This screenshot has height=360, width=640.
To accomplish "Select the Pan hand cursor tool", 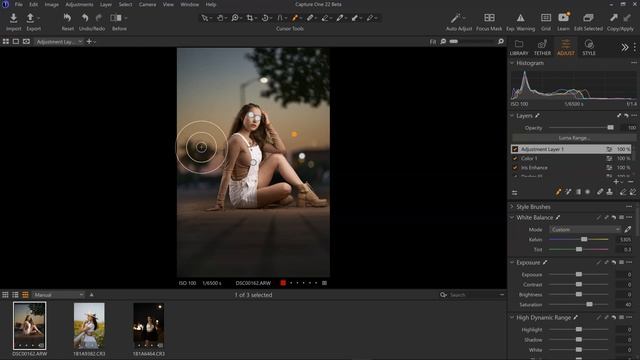I will click(220, 18).
